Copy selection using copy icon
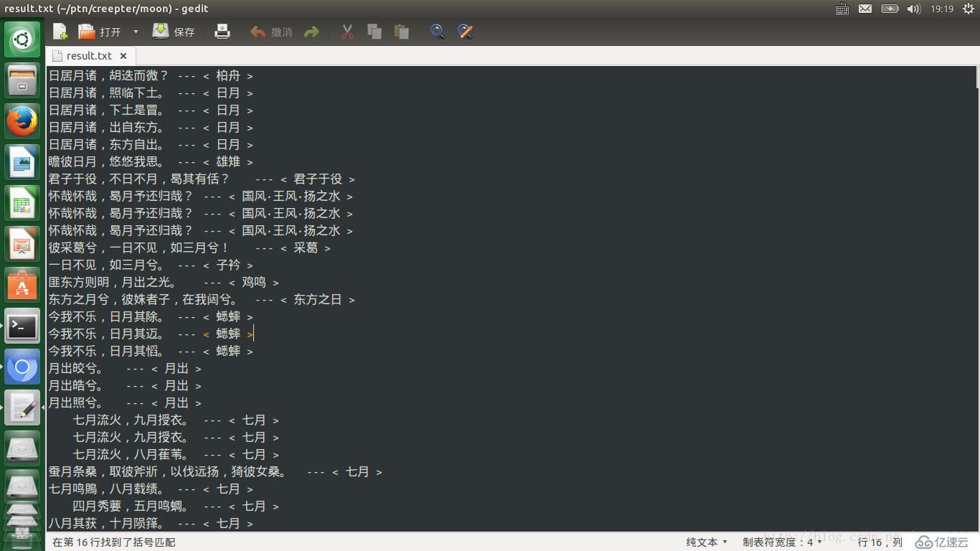 (x=374, y=32)
